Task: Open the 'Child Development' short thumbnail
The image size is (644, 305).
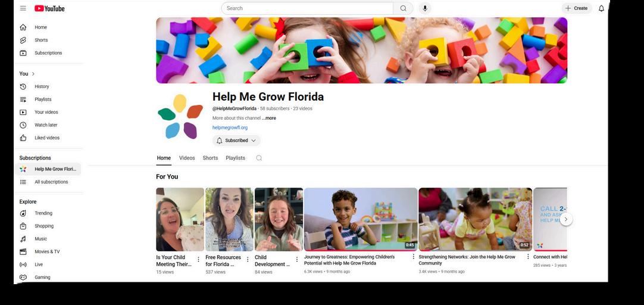Action: [279, 219]
